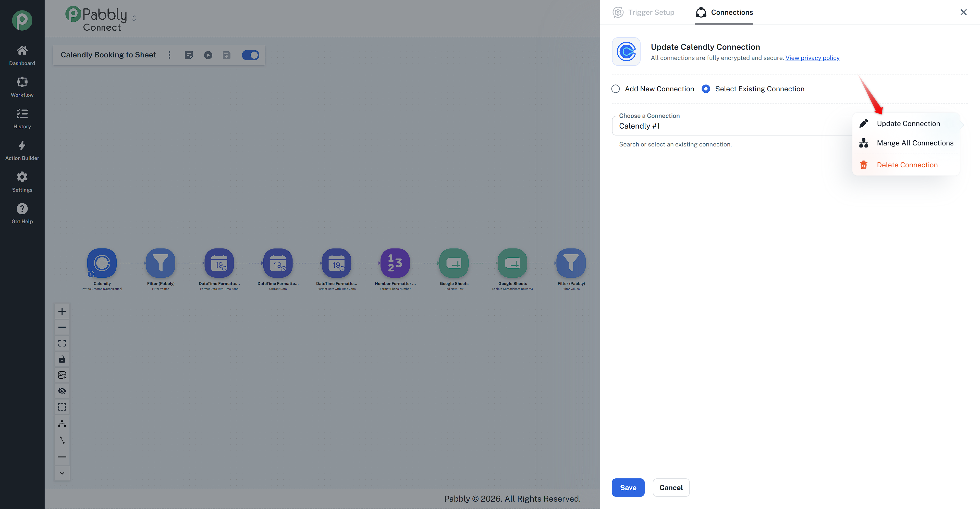Select the Number Formatter node
Screen dimensions: 980x509
395,263
